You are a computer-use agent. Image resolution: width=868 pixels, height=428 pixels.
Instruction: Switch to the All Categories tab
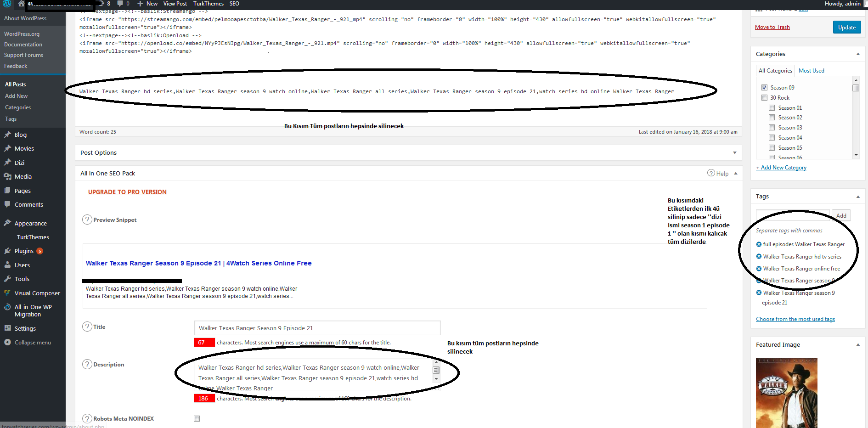tap(775, 71)
